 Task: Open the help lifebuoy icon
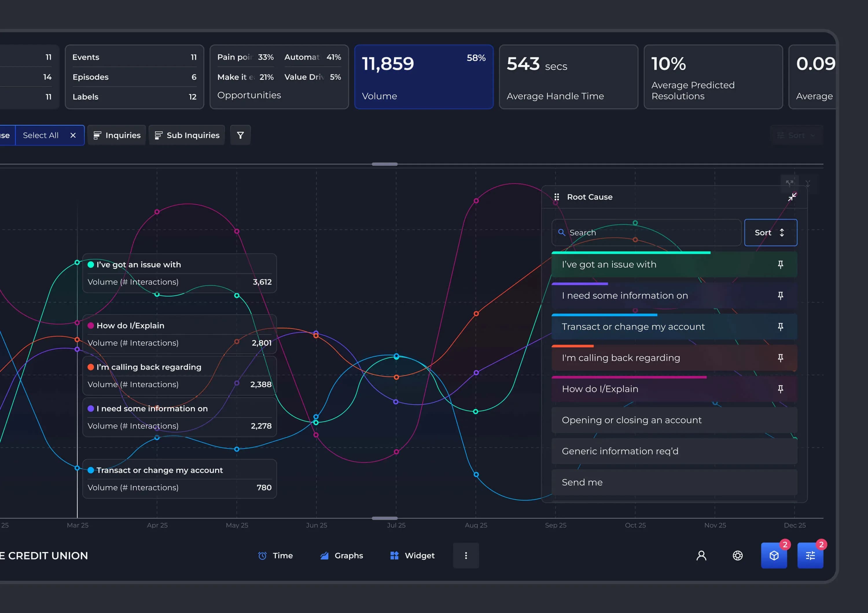[738, 555]
